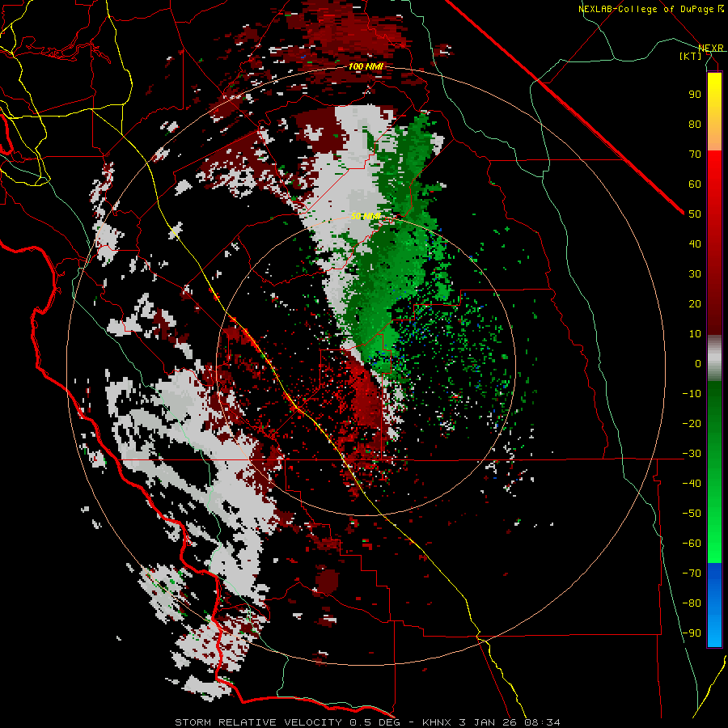
Task: Click the -80 value on velocity scale
Action: [692, 603]
